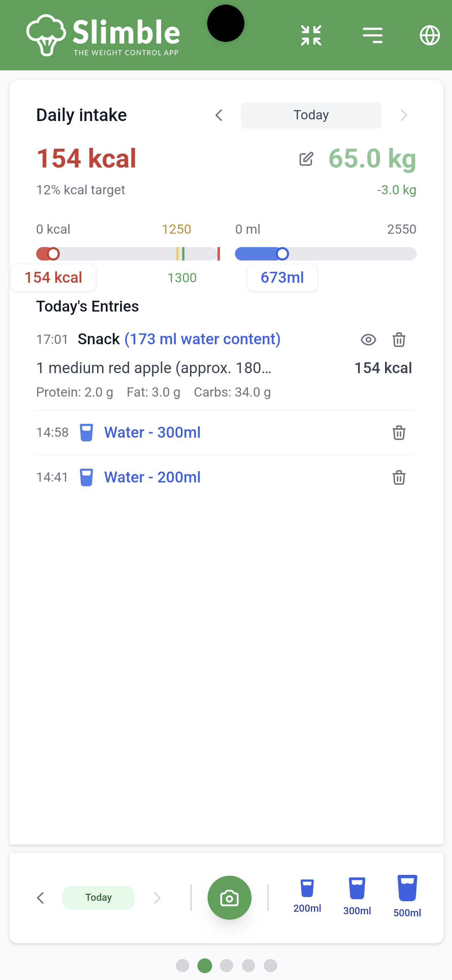Screen dimensions: 452x980
Task: Delete the 17:01 Snack entry
Action: (x=399, y=340)
